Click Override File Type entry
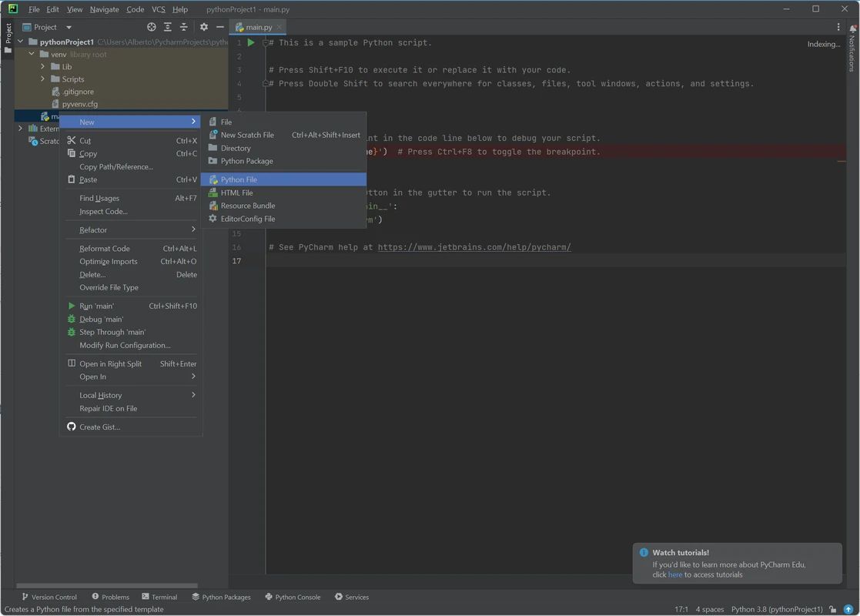 click(131, 287)
